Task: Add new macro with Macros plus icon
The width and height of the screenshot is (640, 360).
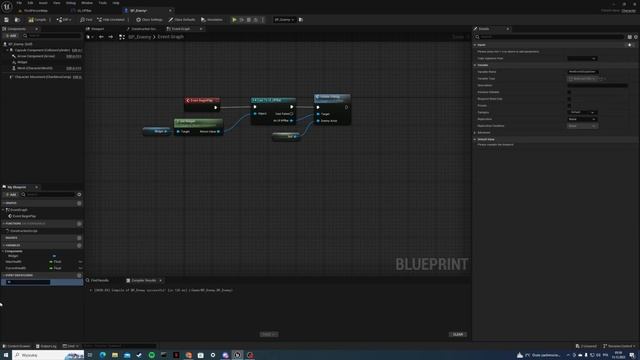Action: coord(79,238)
